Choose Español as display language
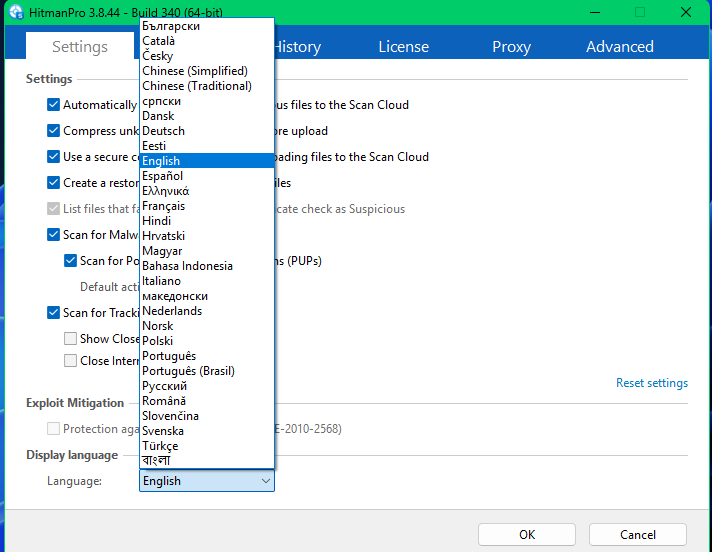The width and height of the screenshot is (712, 552). 207,176
